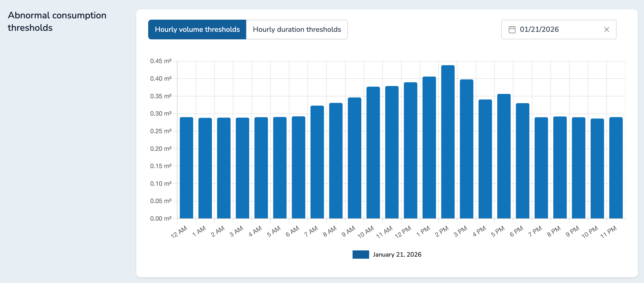Click the January 21, 2026 legend label

pyautogui.click(x=397, y=255)
